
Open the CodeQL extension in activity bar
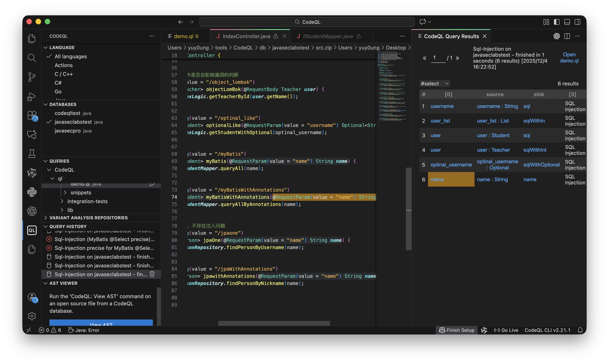(32, 230)
